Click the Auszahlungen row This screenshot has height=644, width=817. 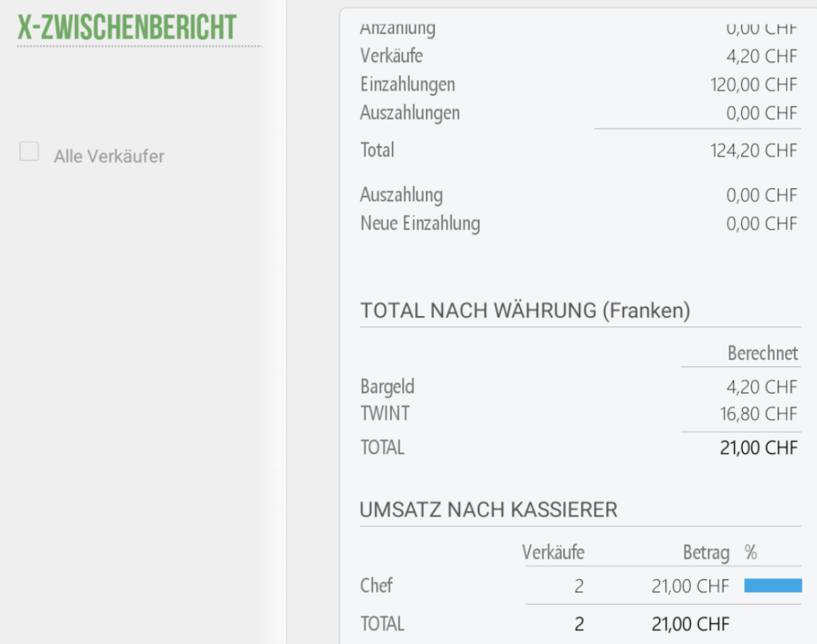pos(579,113)
